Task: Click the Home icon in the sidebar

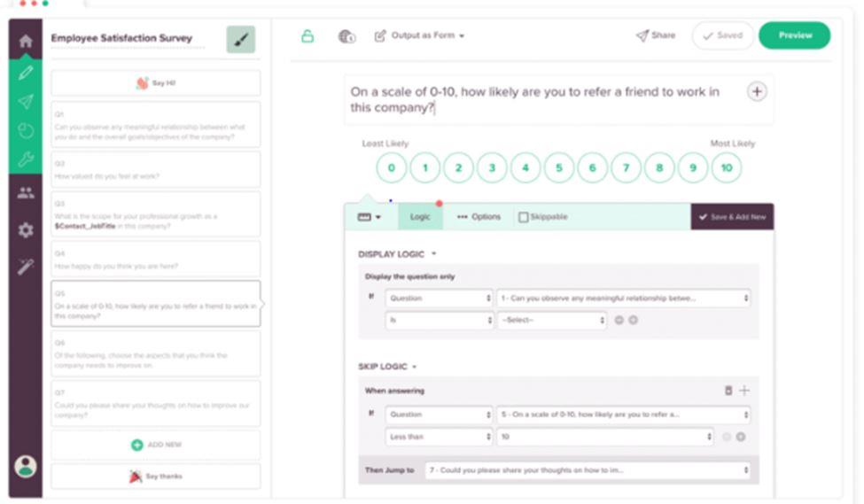Action: pyautogui.click(x=26, y=41)
